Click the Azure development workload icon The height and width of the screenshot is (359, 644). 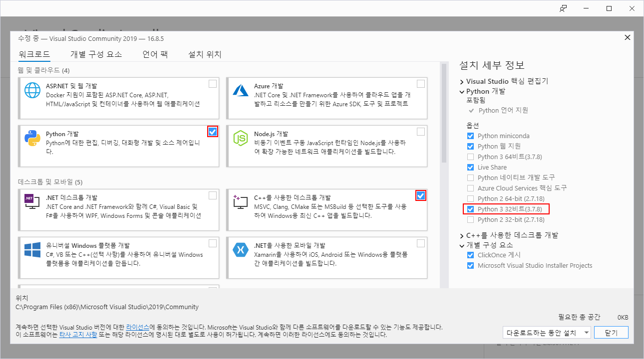click(241, 90)
